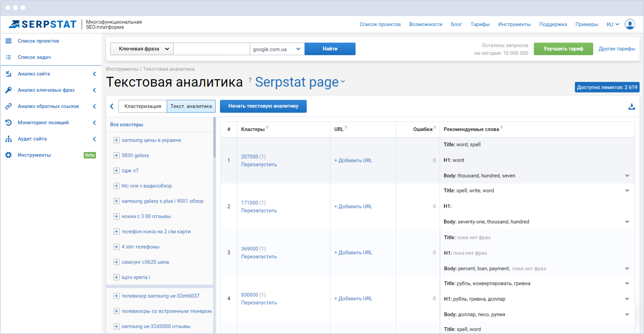This screenshot has height=334, width=644.
Task: Expand the нокиа с 3 00 отзывы cluster
Action: 116,216
